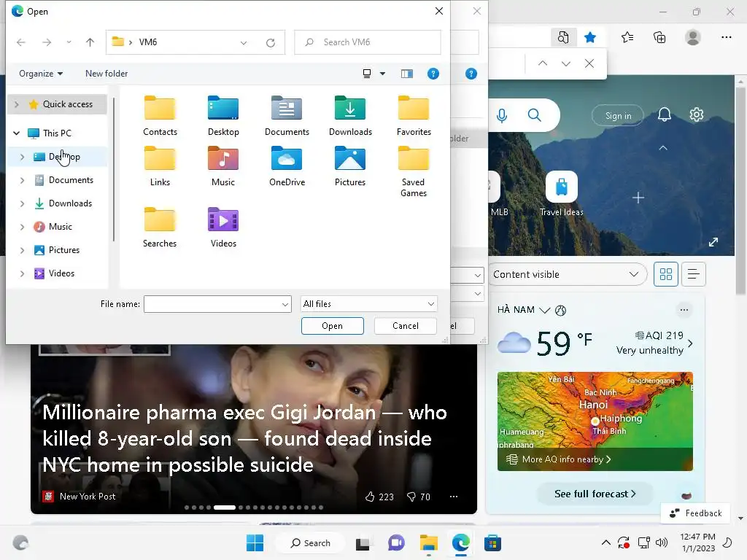Switch feed to grid layout

665,274
